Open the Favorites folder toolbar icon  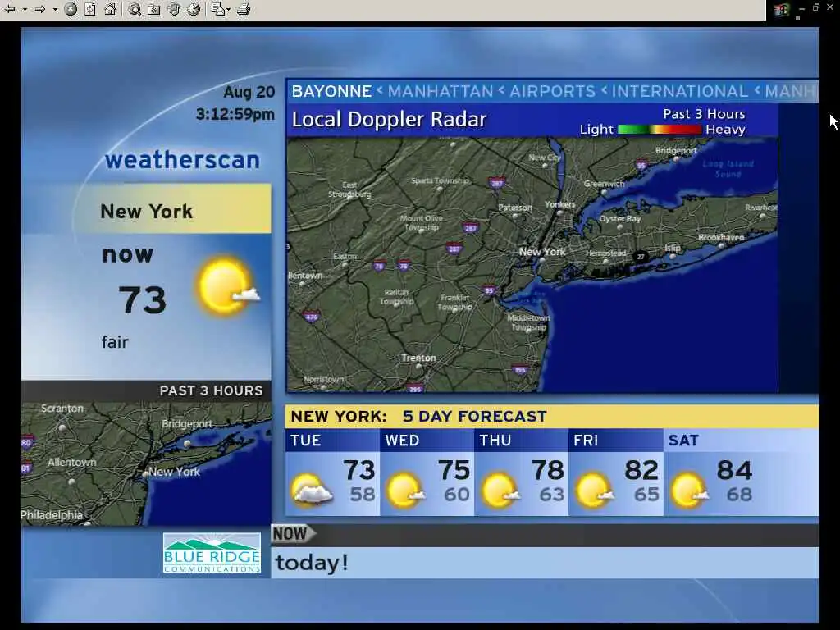click(x=153, y=10)
